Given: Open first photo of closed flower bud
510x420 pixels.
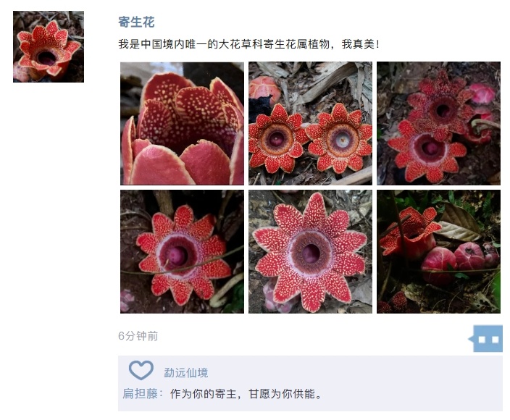Looking at the screenshot, I should [x=182, y=124].
